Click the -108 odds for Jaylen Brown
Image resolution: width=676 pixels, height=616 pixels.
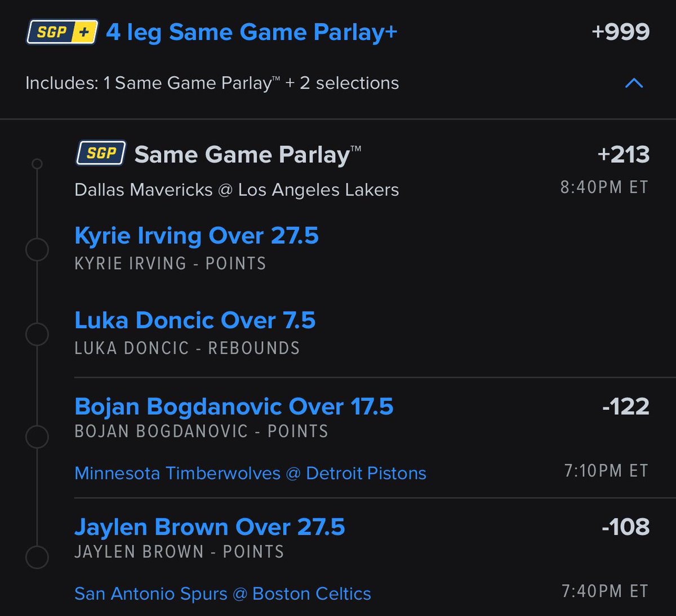tap(625, 527)
